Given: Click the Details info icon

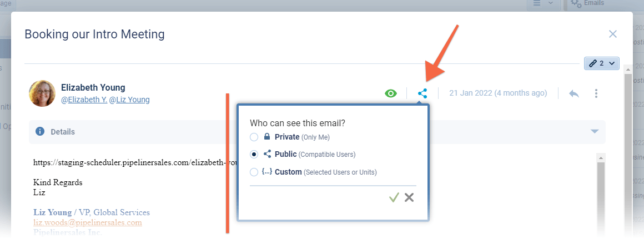Looking at the screenshot, I should click(x=40, y=132).
